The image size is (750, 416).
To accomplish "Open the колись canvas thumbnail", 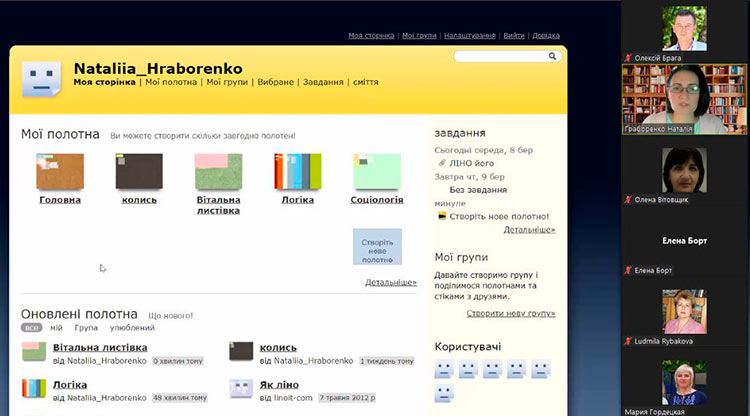I will (x=139, y=171).
